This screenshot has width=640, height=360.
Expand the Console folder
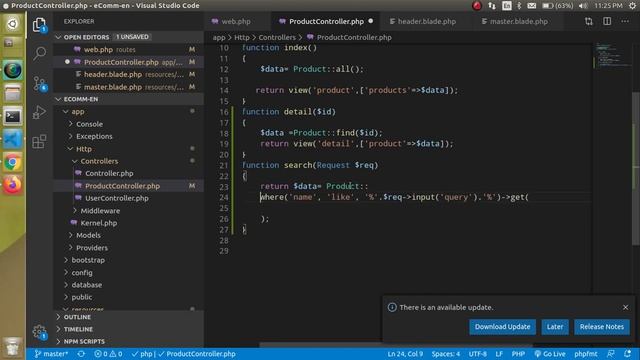(129, 124)
